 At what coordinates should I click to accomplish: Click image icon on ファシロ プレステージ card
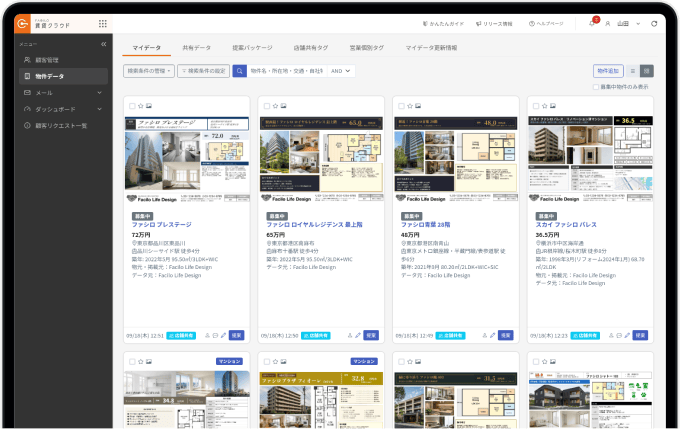click(x=149, y=106)
